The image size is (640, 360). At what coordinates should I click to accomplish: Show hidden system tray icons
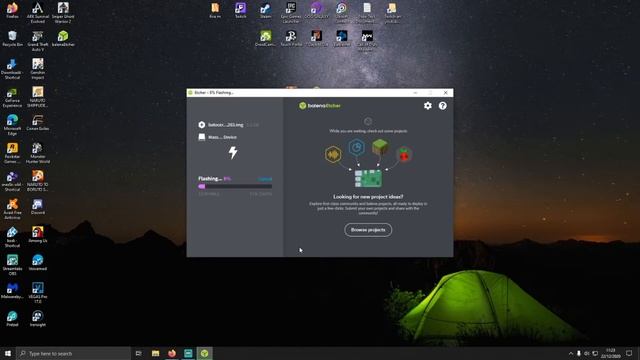571,353
